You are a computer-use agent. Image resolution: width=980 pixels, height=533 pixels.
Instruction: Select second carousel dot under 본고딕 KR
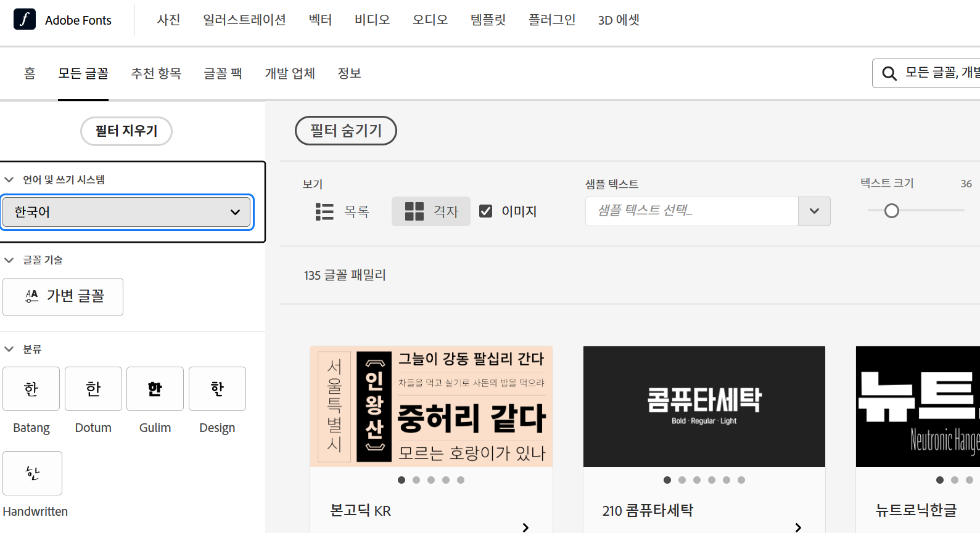pyautogui.click(x=416, y=480)
